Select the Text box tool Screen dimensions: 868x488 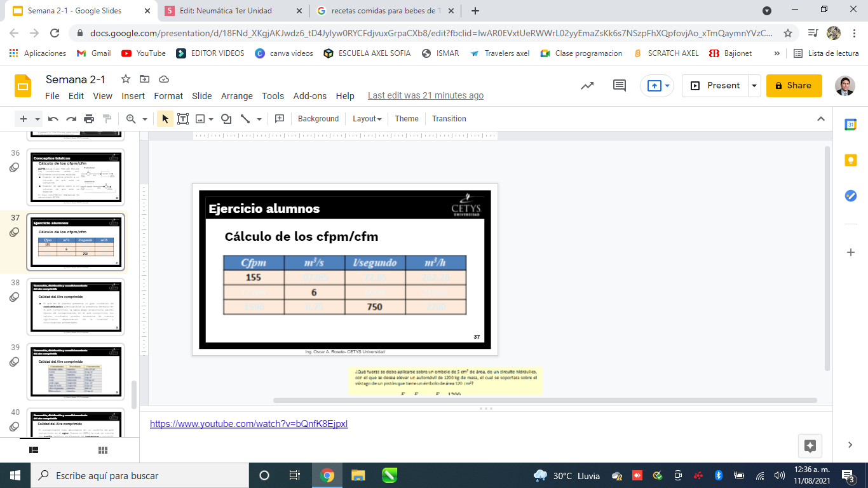(183, 119)
